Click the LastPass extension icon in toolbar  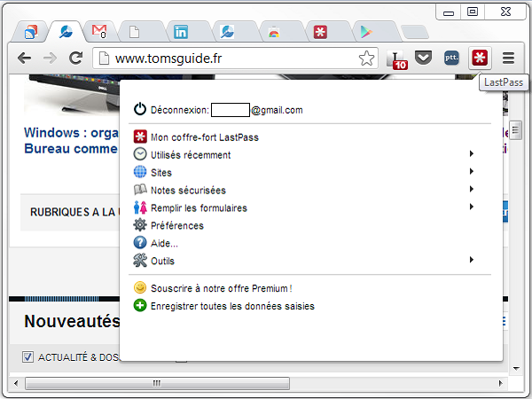tap(480, 58)
